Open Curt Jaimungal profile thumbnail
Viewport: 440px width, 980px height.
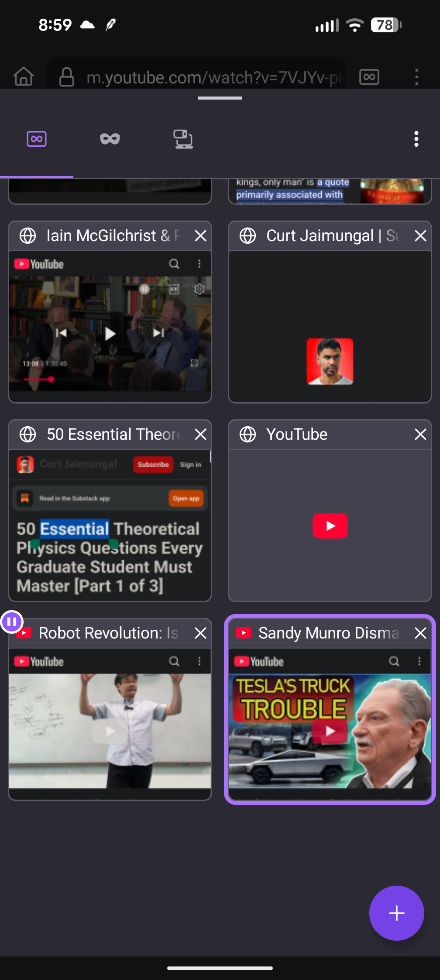tap(330, 327)
